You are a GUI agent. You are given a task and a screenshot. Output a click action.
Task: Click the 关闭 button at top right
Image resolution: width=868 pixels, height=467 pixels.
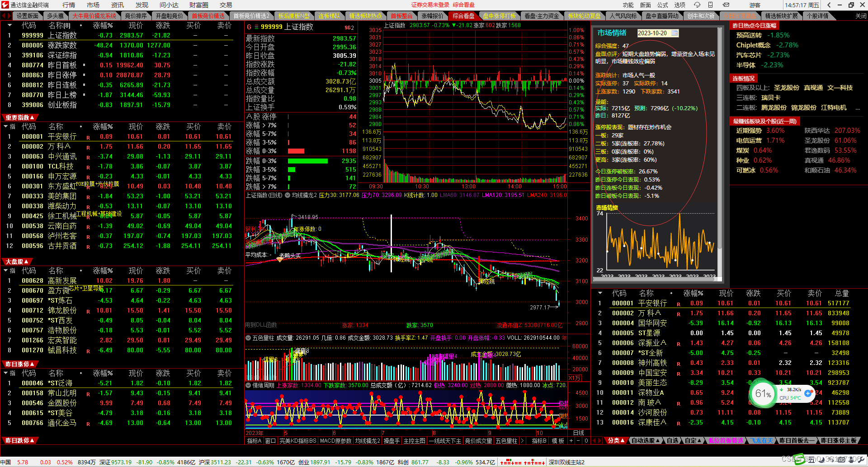coord(861,16)
